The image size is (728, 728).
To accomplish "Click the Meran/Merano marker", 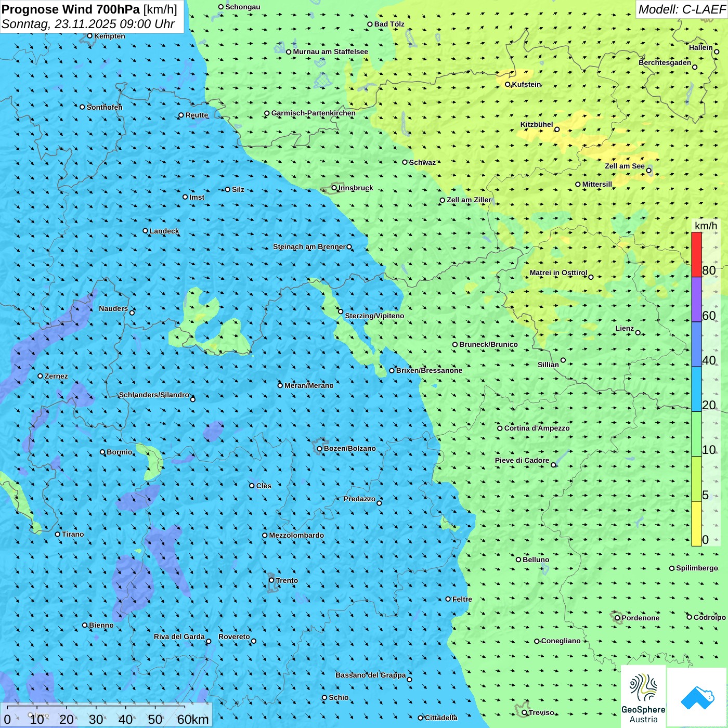I will pyautogui.click(x=280, y=385).
